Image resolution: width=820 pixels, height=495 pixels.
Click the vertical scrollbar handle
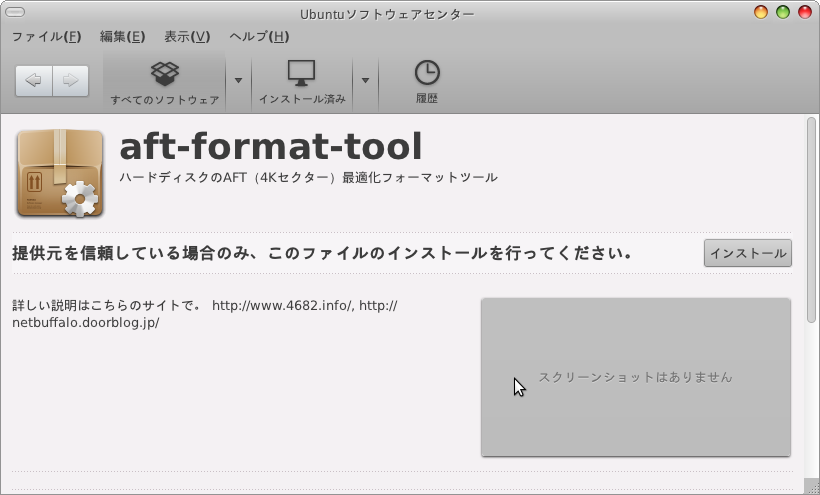click(811, 220)
